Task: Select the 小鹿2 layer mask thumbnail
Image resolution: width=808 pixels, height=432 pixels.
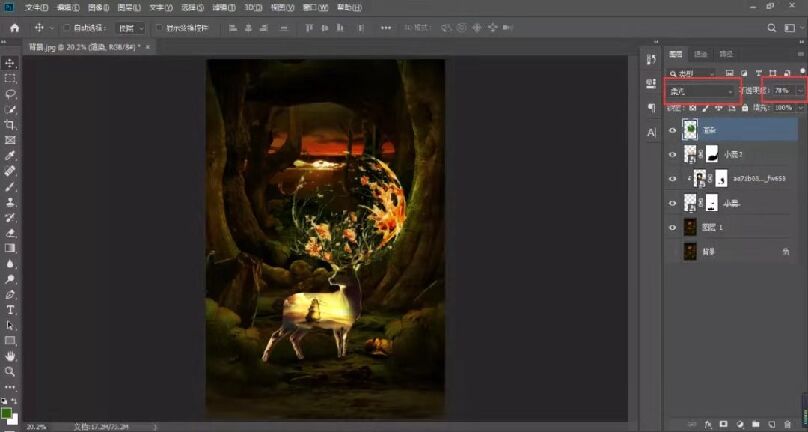Action: point(712,154)
